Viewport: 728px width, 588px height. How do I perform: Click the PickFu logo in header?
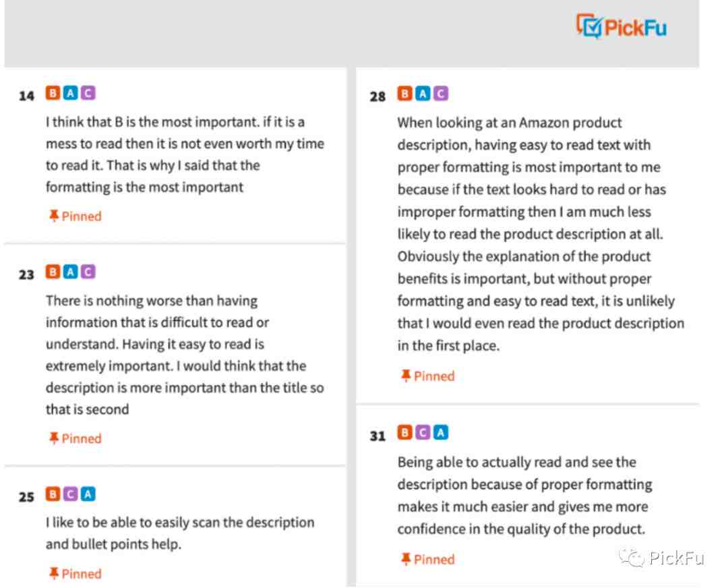(621, 26)
